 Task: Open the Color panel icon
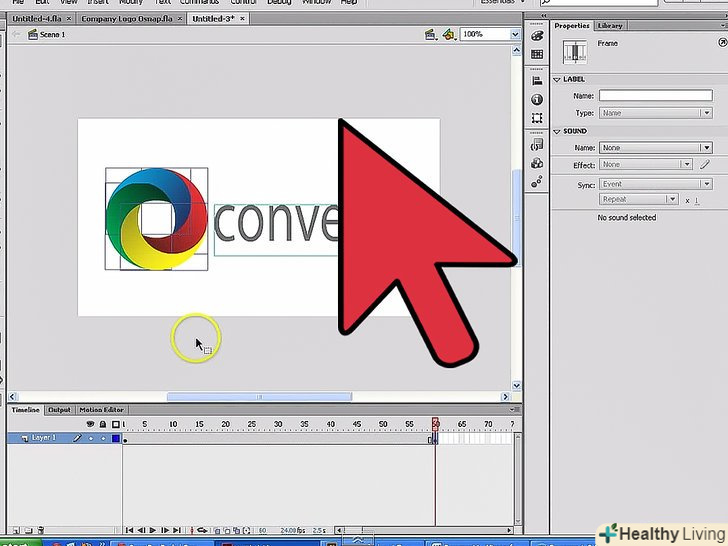click(537, 36)
